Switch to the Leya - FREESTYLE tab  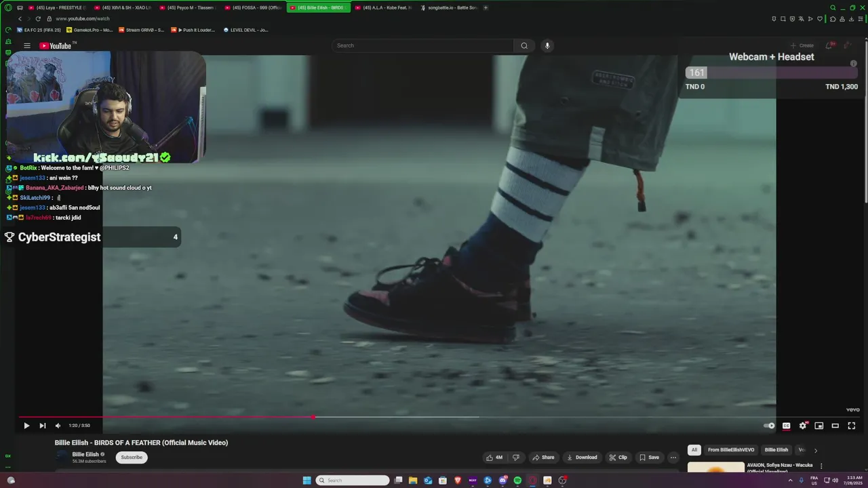coord(59,7)
